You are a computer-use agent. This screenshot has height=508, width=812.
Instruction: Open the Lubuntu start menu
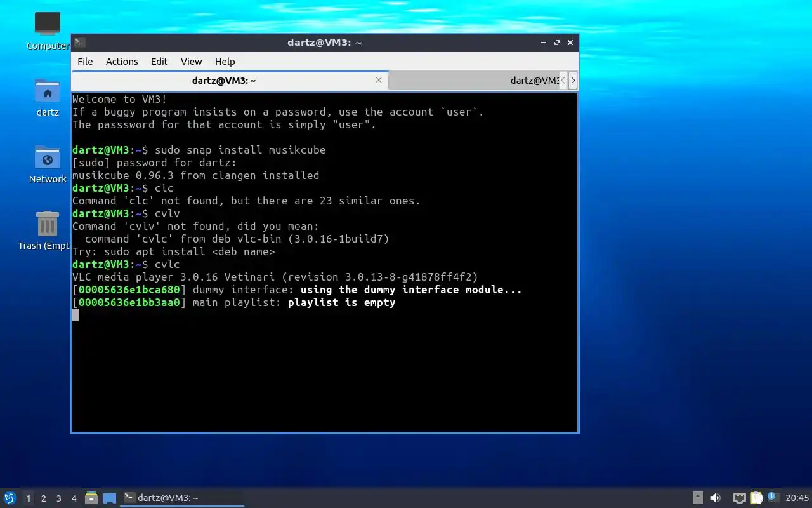coord(10,498)
